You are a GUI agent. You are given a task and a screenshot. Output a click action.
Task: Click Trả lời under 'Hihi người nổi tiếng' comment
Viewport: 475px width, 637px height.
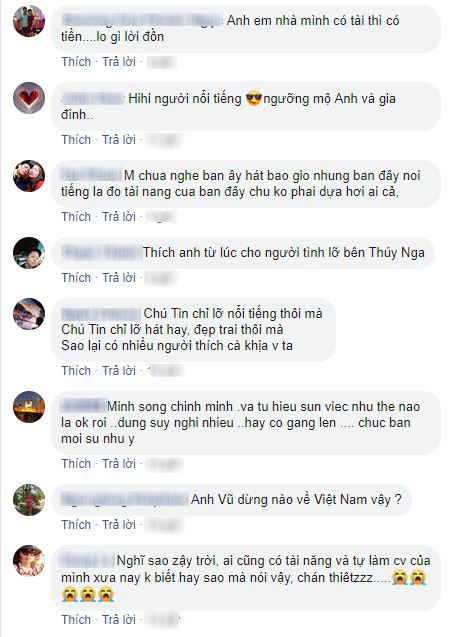pyautogui.click(x=119, y=140)
